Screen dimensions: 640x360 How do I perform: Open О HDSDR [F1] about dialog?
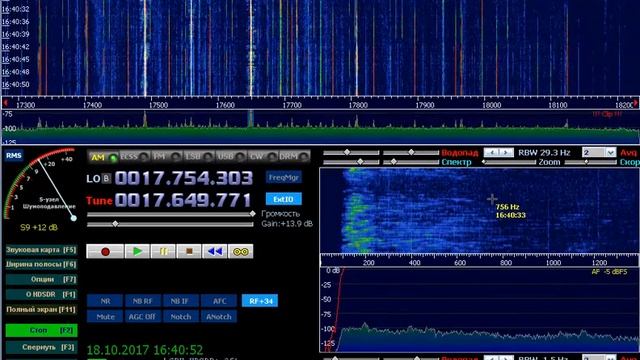pyautogui.click(x=41, y=294)
